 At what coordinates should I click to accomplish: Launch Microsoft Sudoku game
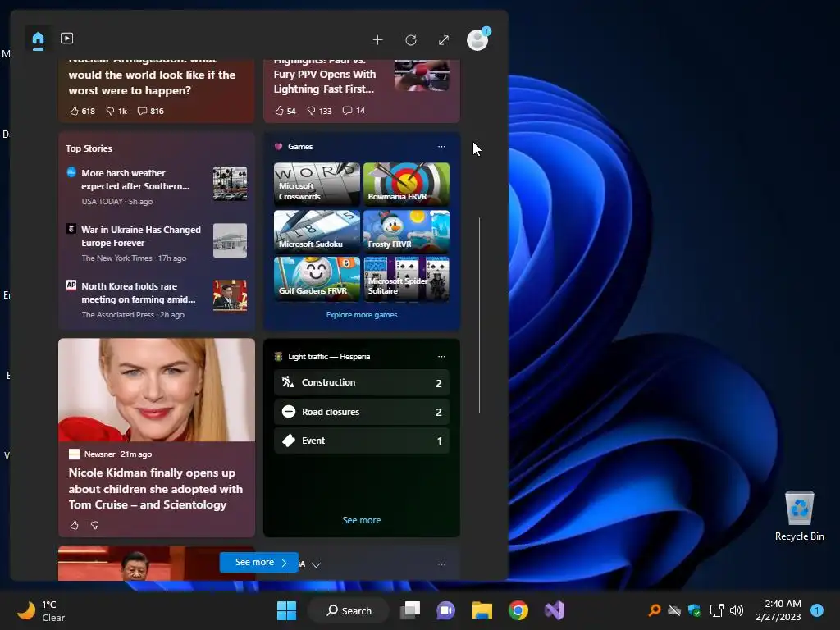click(317, 231)
